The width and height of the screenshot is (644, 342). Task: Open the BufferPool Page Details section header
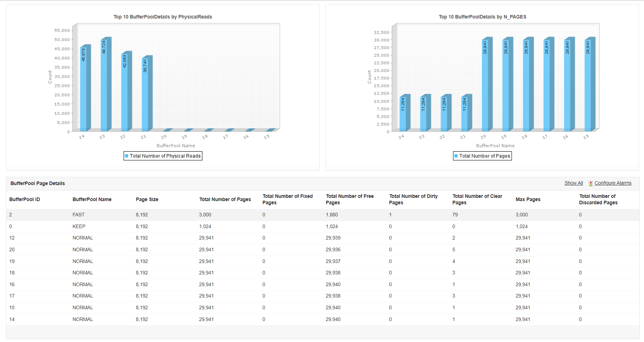coord(37,183)
